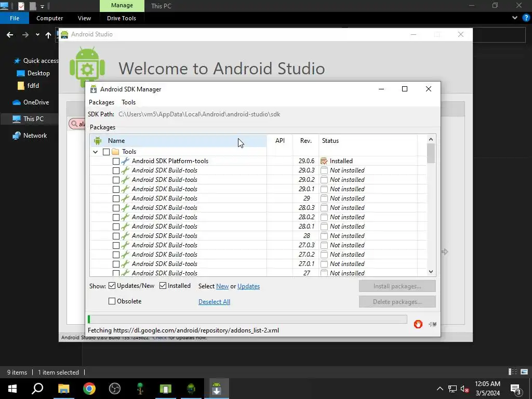Click the package list scroll up arrow

click(x=431, y=139)
